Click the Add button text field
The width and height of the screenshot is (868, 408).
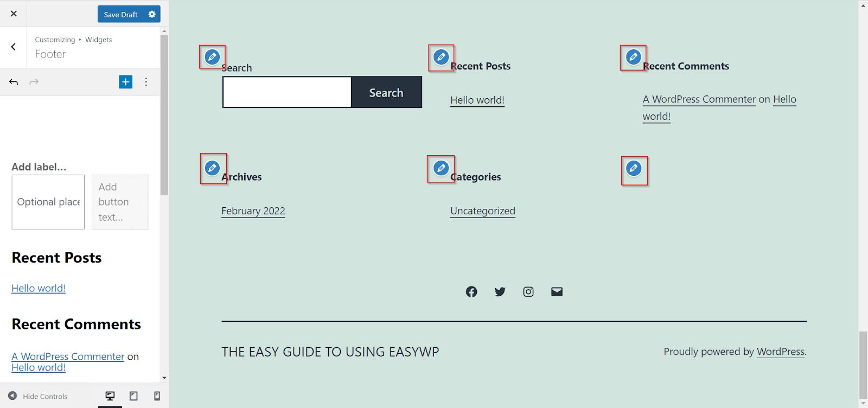[x=120, y=202]
